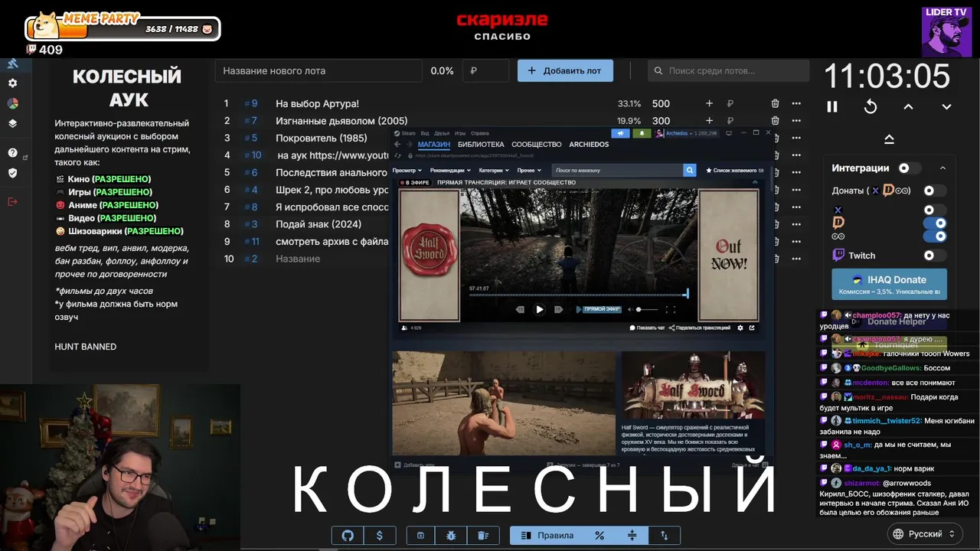The height and width of the screenshot is (551, 980).
Task: Expand the Рекомендации dropdown in Steam store
Action: coord(449,170)
